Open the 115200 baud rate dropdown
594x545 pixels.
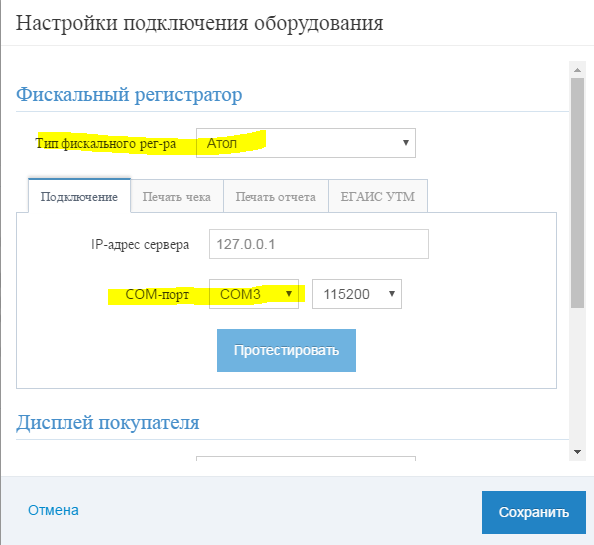coord(357,294)
